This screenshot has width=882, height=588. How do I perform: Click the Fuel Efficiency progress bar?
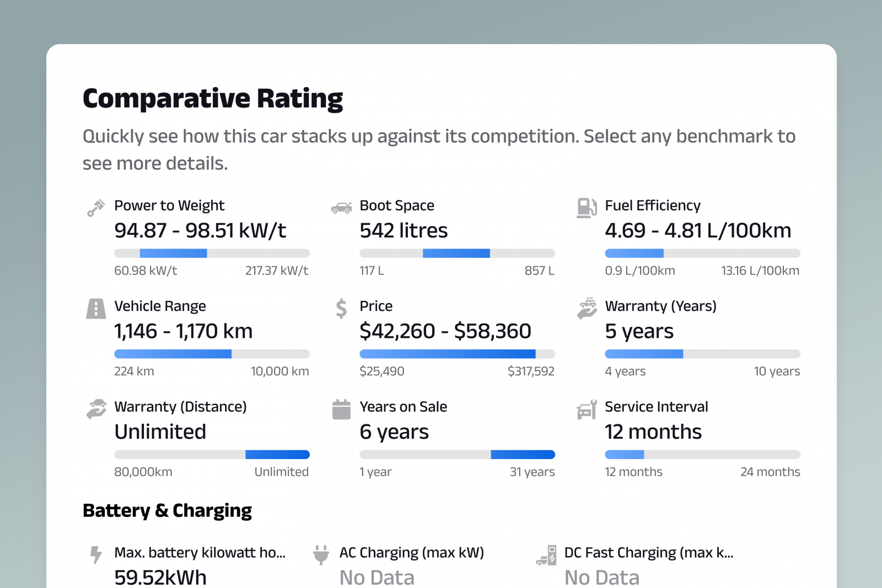[x=702, y=253]
